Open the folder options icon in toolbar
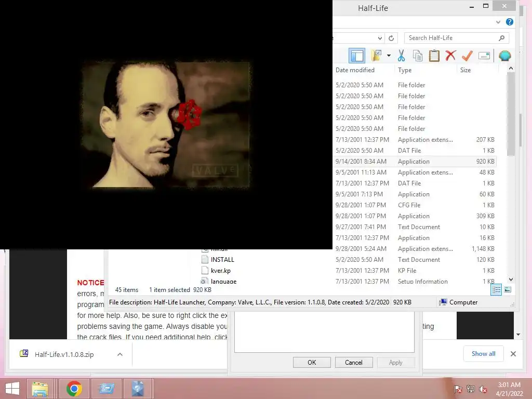Viewport: 532px width, 399px height. pos(377,56)
